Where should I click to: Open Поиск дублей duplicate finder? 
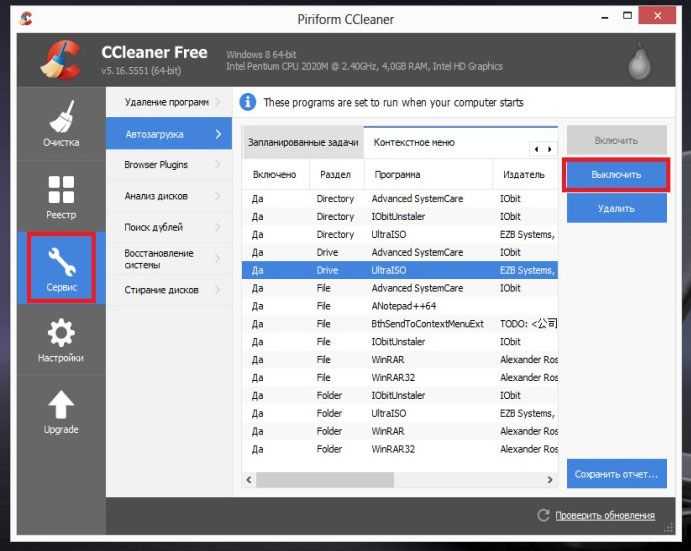[169, 227]
